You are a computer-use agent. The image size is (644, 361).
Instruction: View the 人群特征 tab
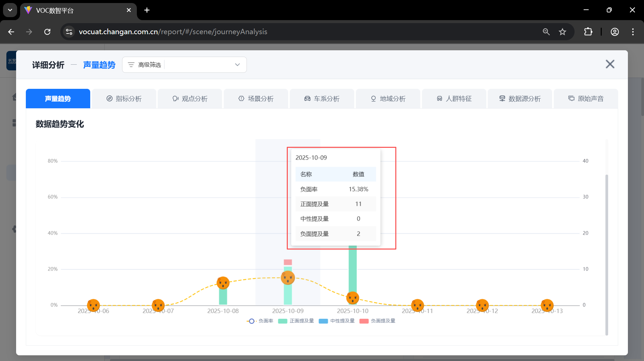[x=454, y=99]
